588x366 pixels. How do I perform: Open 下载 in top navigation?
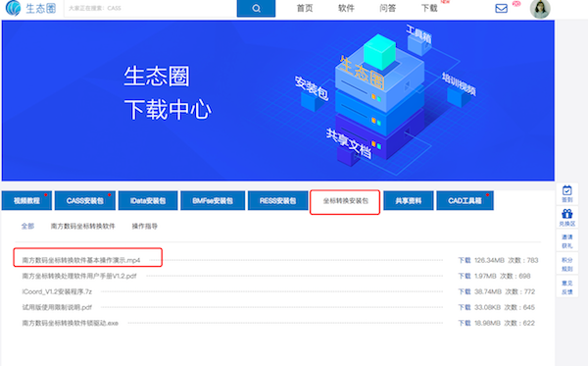pos(429,8)
